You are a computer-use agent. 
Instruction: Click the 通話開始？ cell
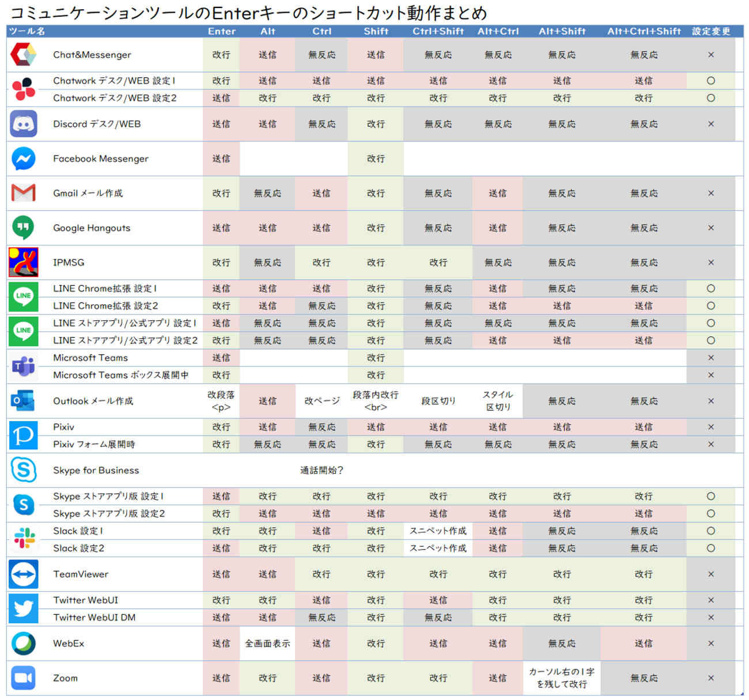(x=321, y=470)
